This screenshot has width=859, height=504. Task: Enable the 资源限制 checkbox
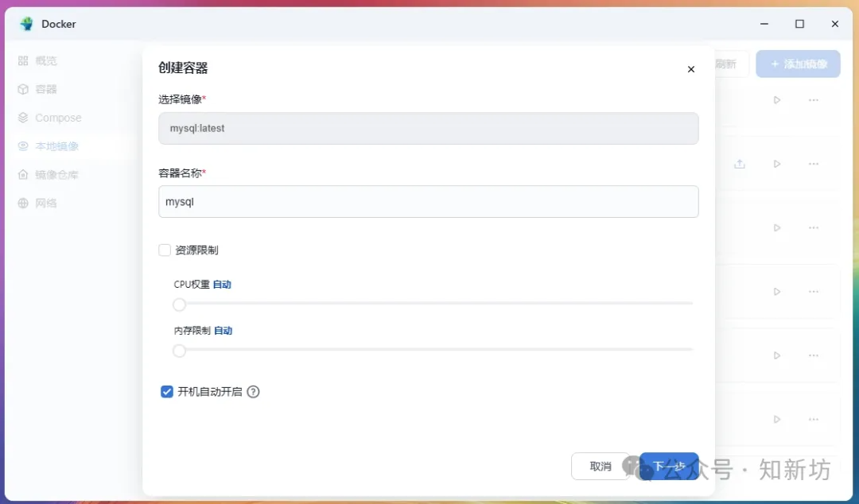pos(165,250)
